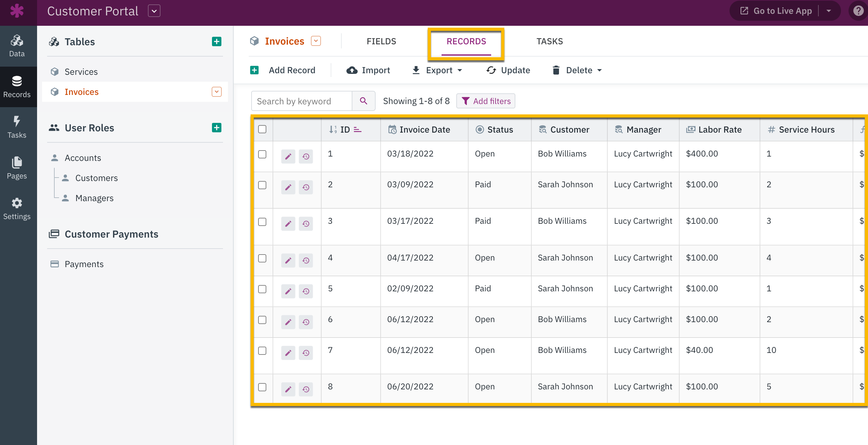Click the Service Hours column header
This screenshot has height=445, width=868.
tap(806, 130)
